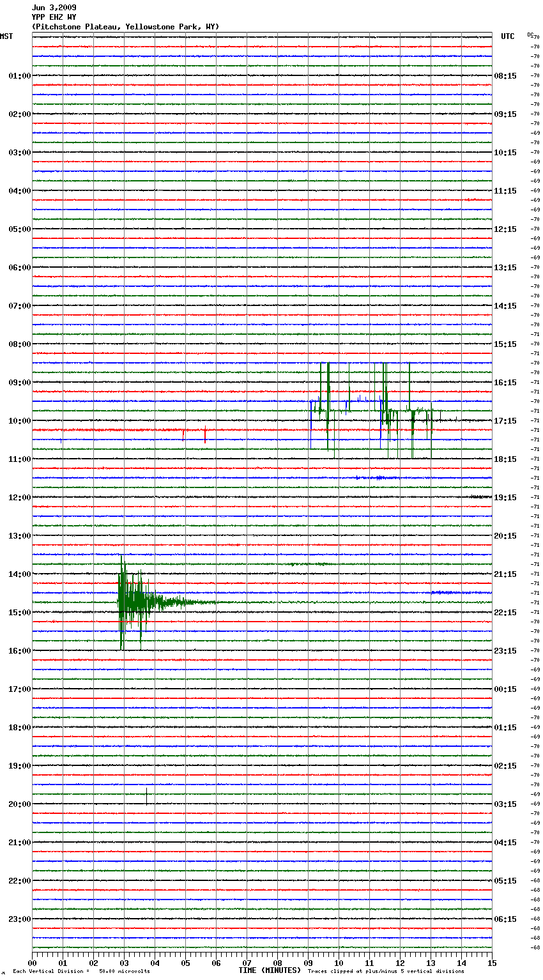This screenshot has height=980, width=543.
Task: Select the 20:00 MST time label
Action: [19, 804]
